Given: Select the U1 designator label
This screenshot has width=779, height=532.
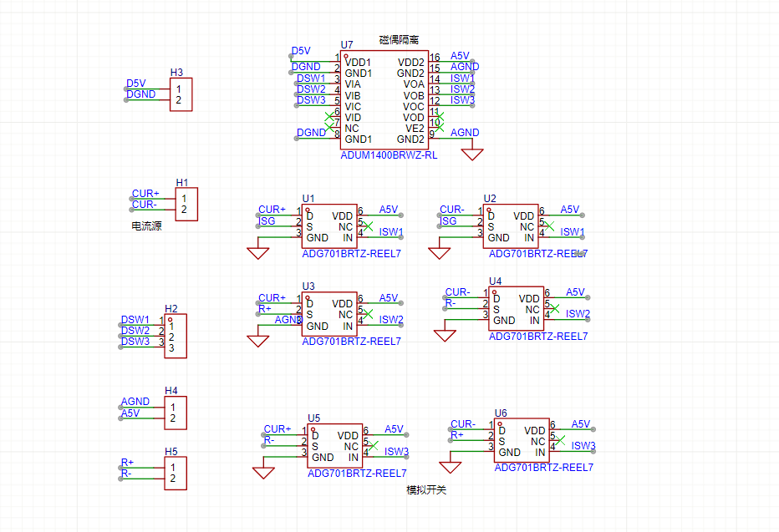Looking at the screenshot, I should click(x=308, y=199).
